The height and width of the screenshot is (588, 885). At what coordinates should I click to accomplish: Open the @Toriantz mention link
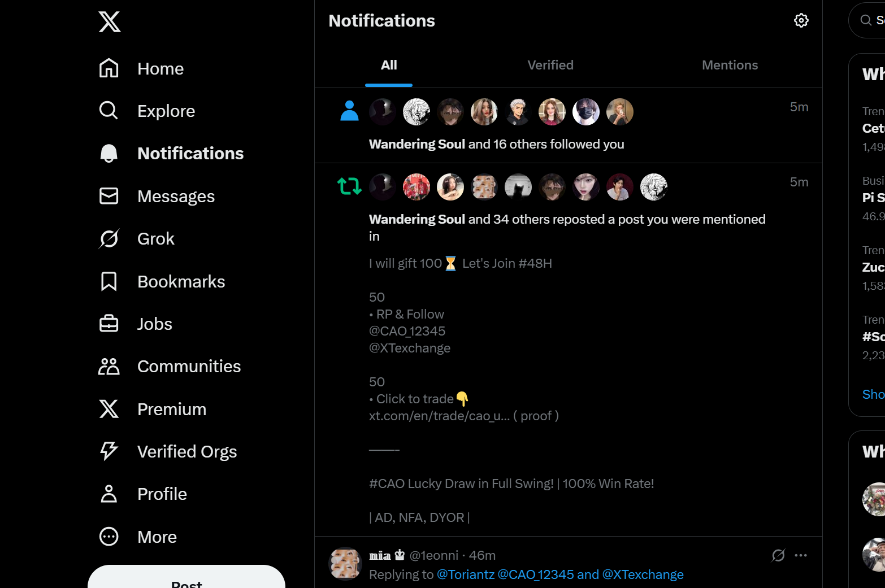466,574
